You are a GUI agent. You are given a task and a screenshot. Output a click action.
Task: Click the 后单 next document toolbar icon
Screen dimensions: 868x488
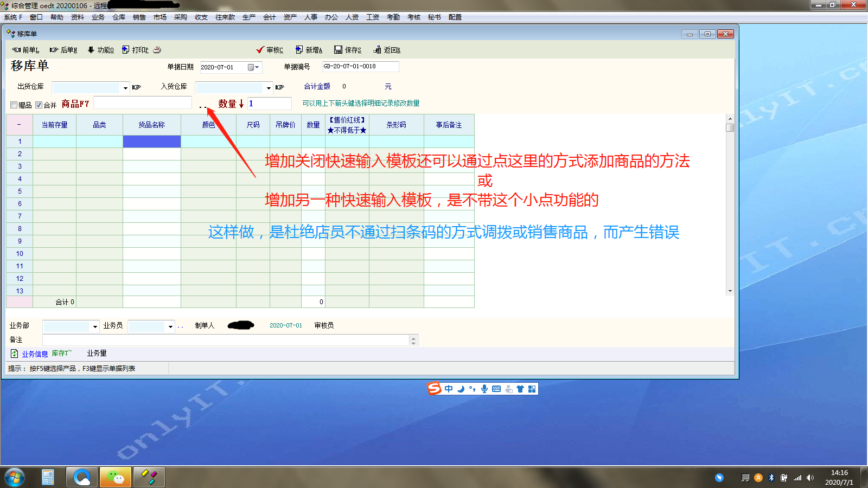click(x=54, y=50)
